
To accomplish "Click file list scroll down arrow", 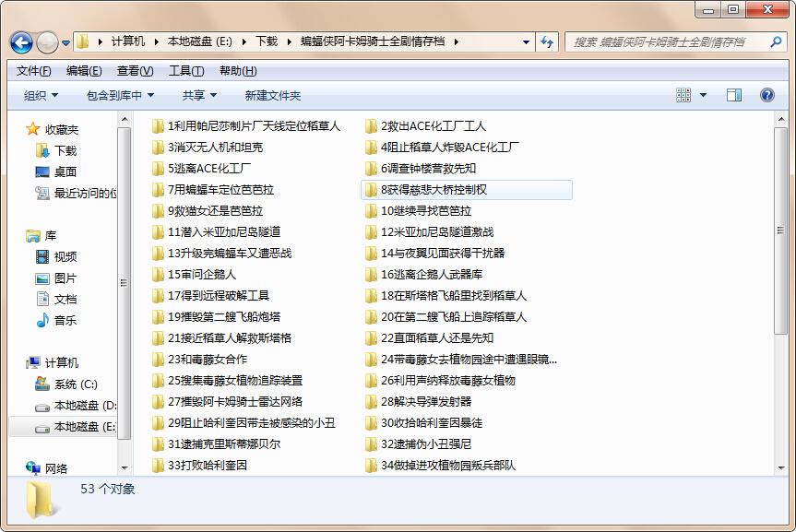I will point(781,468).
